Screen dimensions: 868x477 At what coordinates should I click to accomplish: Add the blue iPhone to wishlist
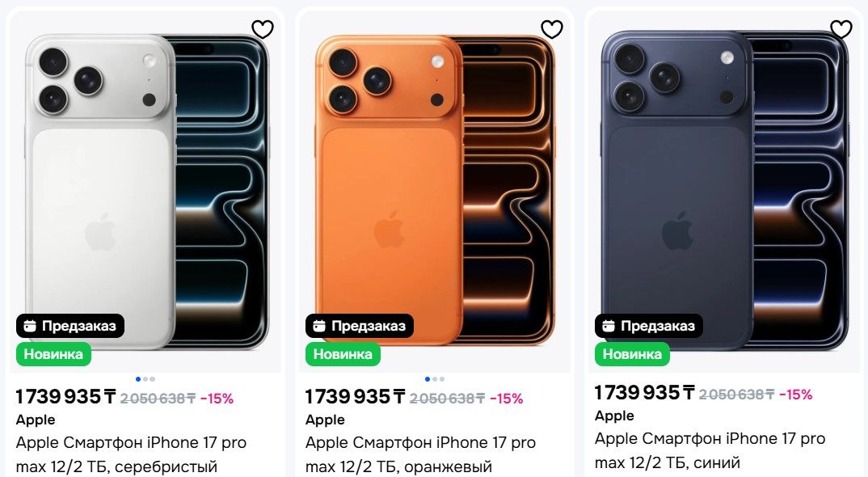(x=841, y=29)
